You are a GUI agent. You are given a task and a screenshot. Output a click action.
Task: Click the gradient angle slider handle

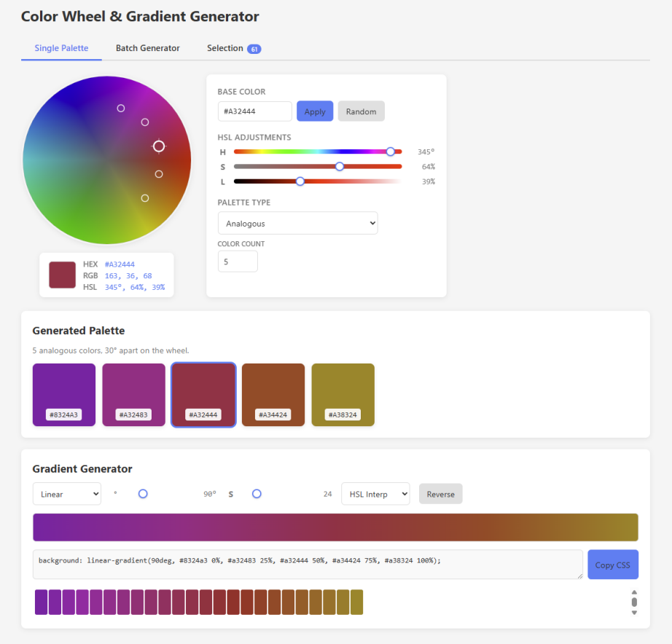click(143, 494)
